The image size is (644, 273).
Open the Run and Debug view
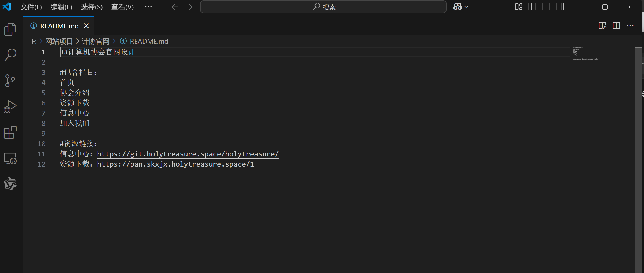[x=10, y=106]
